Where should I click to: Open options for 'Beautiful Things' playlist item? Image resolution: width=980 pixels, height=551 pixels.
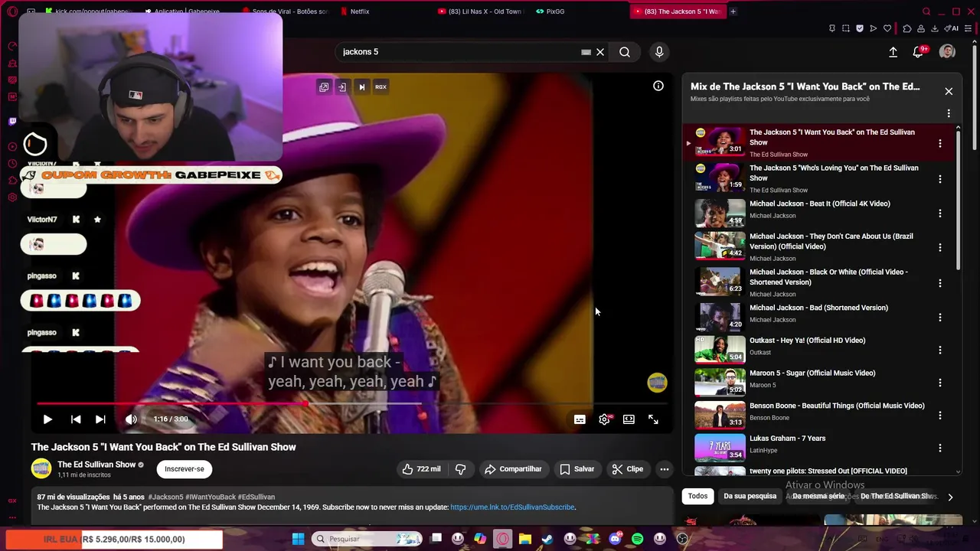click(x=940, y=416)
